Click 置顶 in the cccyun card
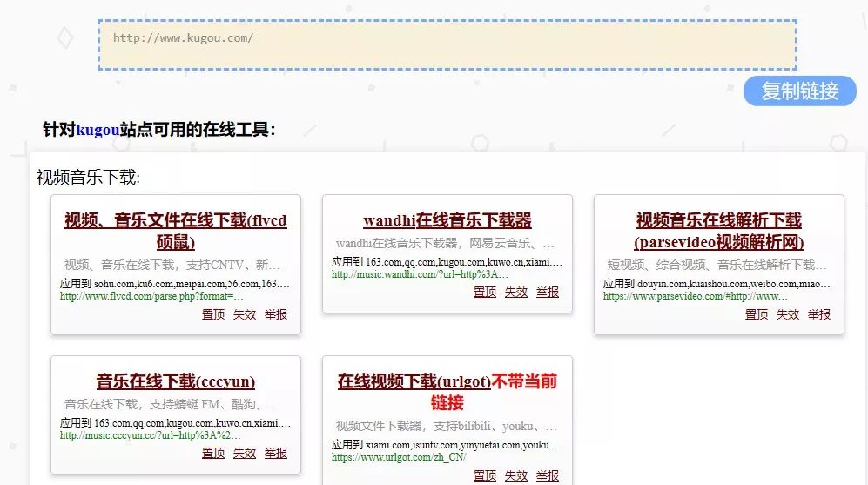868x485 pixels. 213,453
